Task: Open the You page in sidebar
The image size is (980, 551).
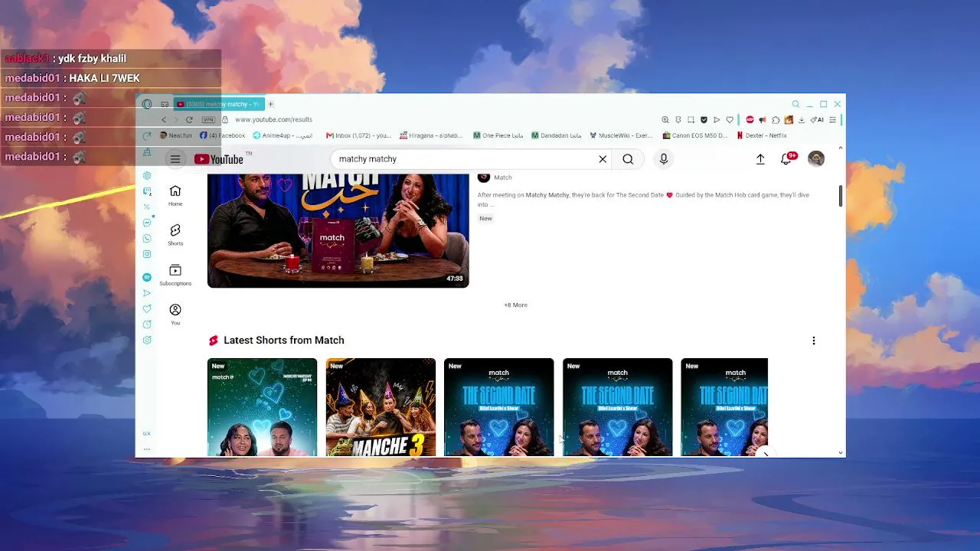Action: pyautogui.click(x=175, y=315)
